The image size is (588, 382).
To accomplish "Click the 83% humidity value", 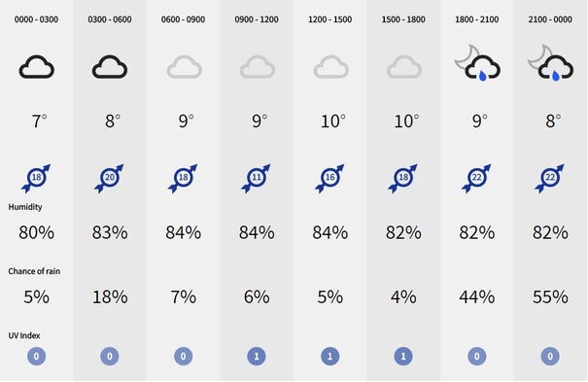I will (110, 232).
